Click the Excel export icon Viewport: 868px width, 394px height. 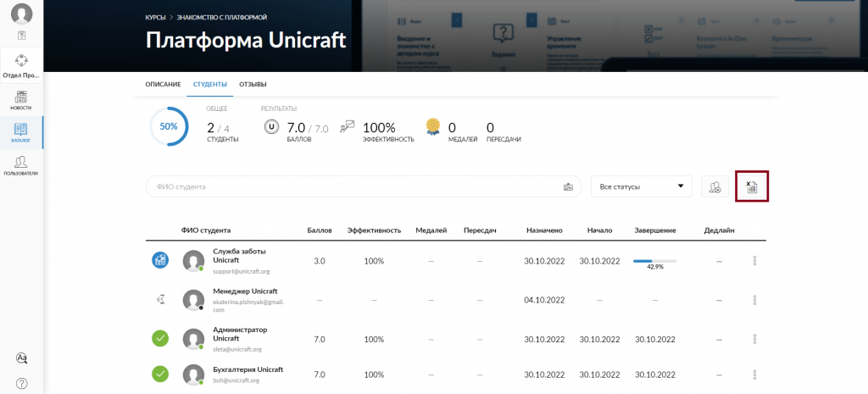coord(752,186)
